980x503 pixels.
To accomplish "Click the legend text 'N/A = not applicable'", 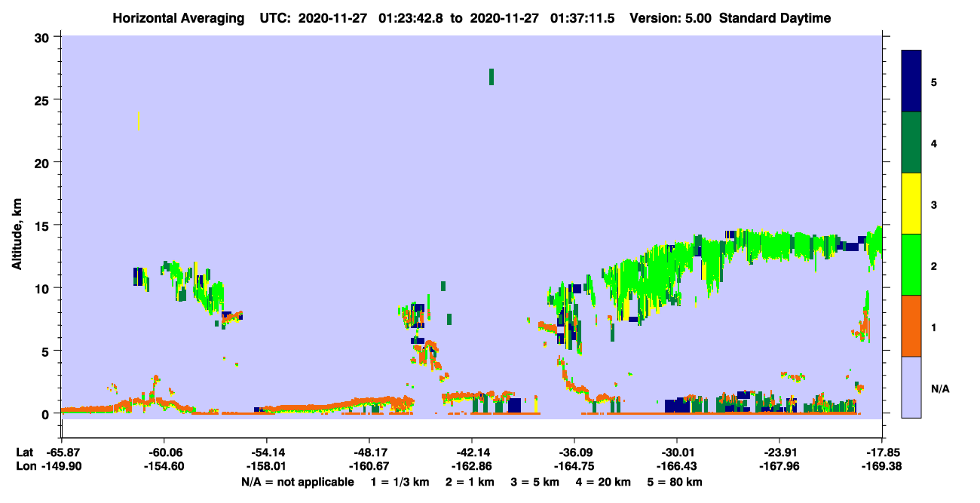I will [297, 482].
